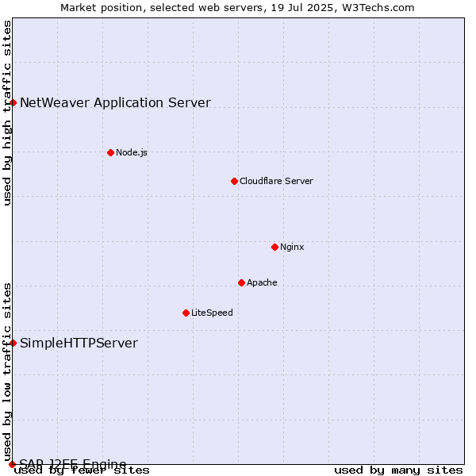
Task: Click the 'used by fewer sites' axis label
Action: pyautogui.click(x=82, y=470)
